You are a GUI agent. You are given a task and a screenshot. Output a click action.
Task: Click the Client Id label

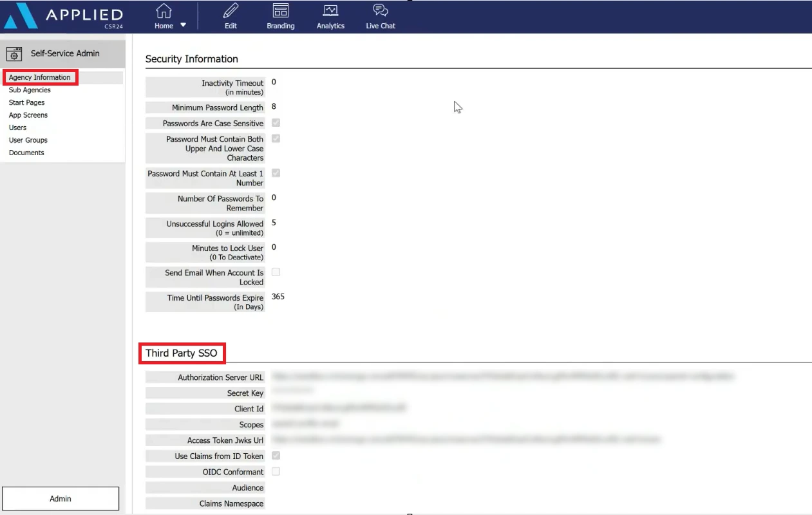tap(249, 409)
